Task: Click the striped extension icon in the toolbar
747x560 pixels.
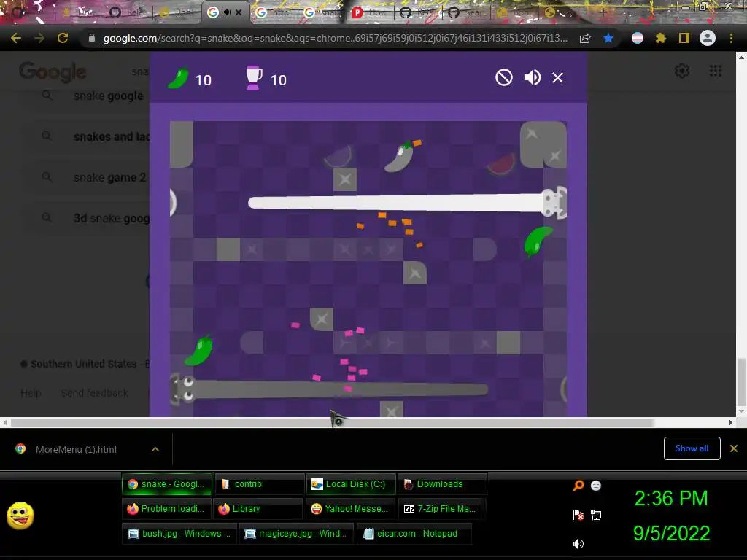Action: (x=638, y=38)
